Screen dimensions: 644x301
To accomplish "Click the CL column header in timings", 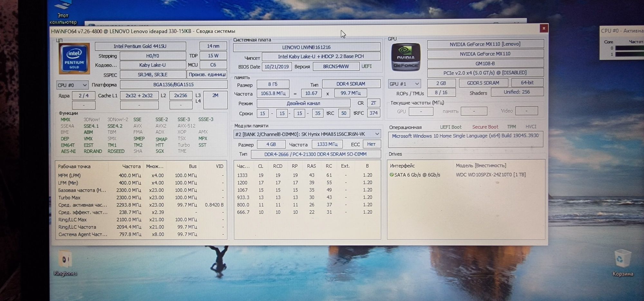I will (260, 166).
